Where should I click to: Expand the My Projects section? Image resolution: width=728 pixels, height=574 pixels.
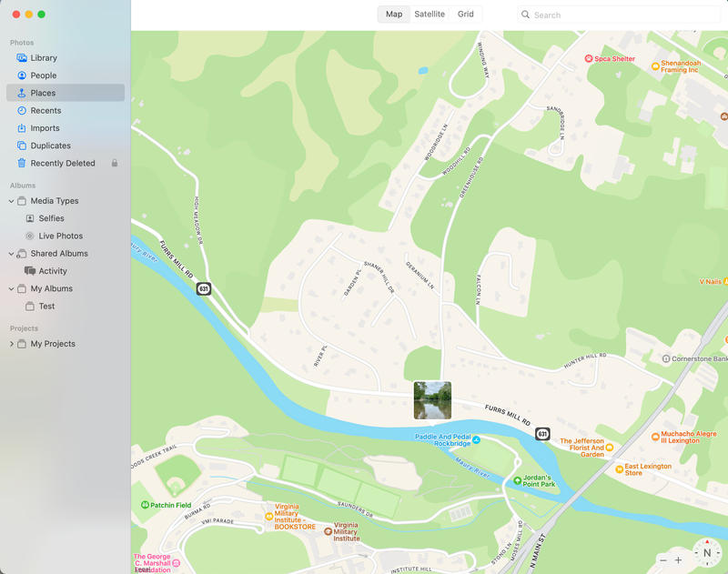coord(11,344)
